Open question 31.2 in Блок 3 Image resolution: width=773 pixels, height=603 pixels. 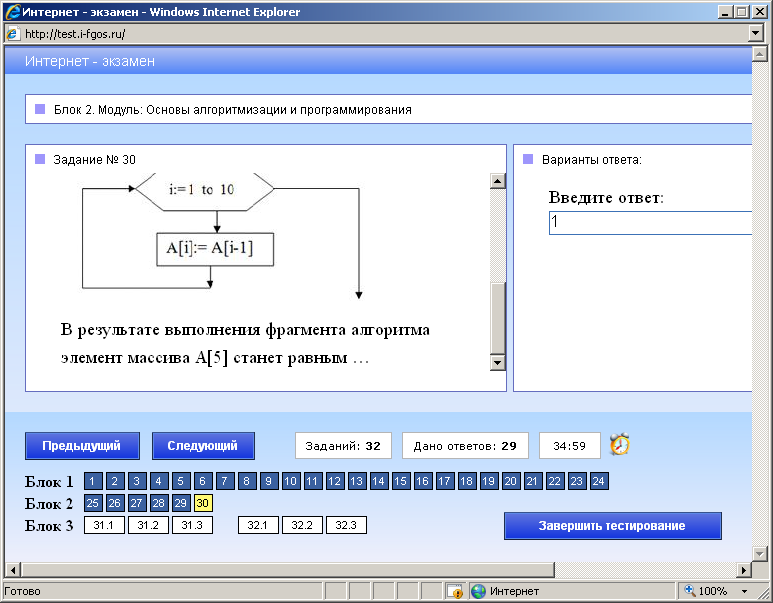coord(148,525)
